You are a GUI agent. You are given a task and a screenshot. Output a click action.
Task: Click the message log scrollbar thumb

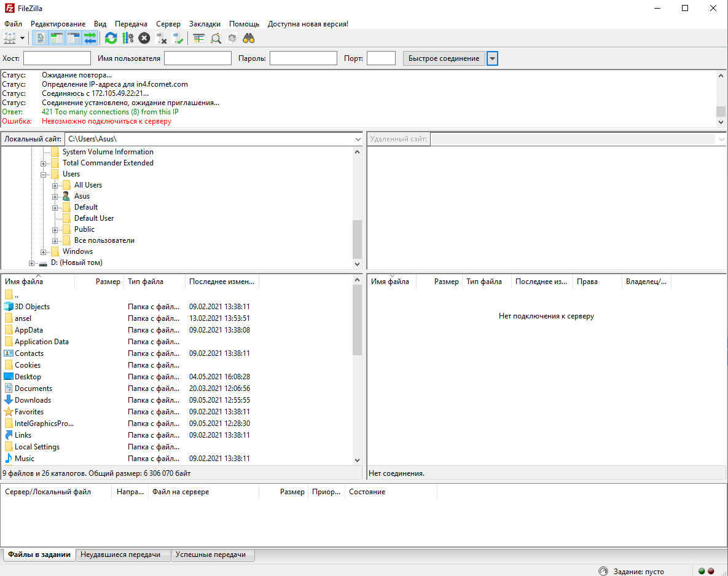tap(721, 111)
